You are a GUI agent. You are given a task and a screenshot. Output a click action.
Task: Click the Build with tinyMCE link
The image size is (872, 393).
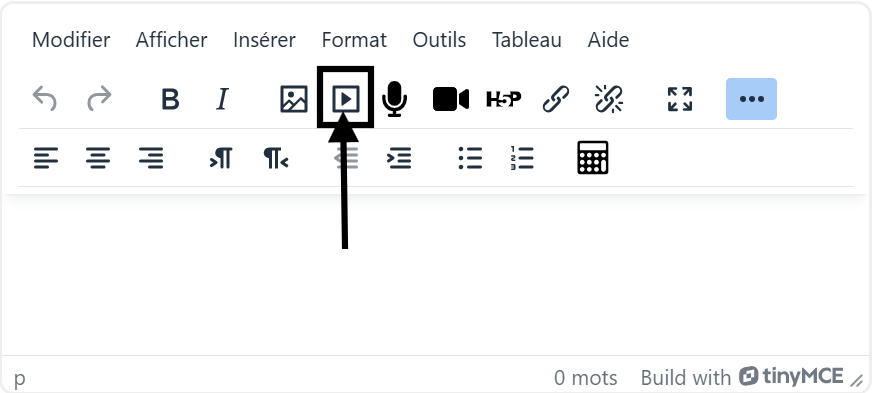742,377
